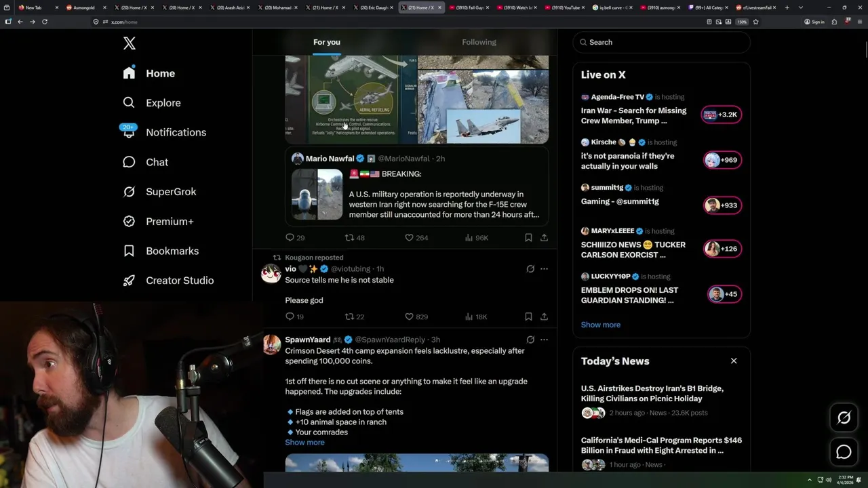The width and height of the screenshot is (868, 488).
Task: Open LUCKYY10P's EMBLEM DROPS ON stream
Action: coord(661,289)
